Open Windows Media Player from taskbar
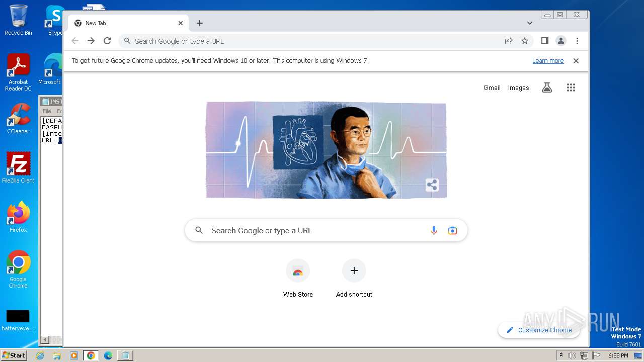This screenshot has width=644, height=362. [74, 355]
